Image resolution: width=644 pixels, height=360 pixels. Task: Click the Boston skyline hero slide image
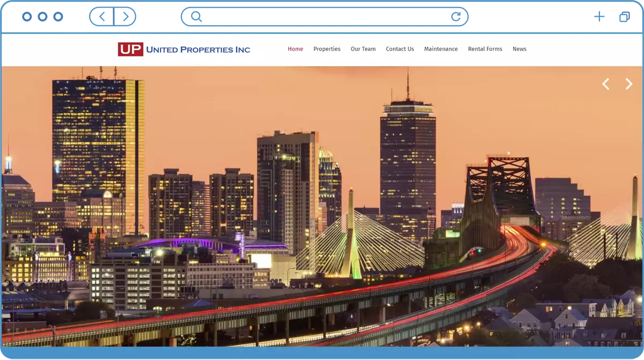coord(322,215)
